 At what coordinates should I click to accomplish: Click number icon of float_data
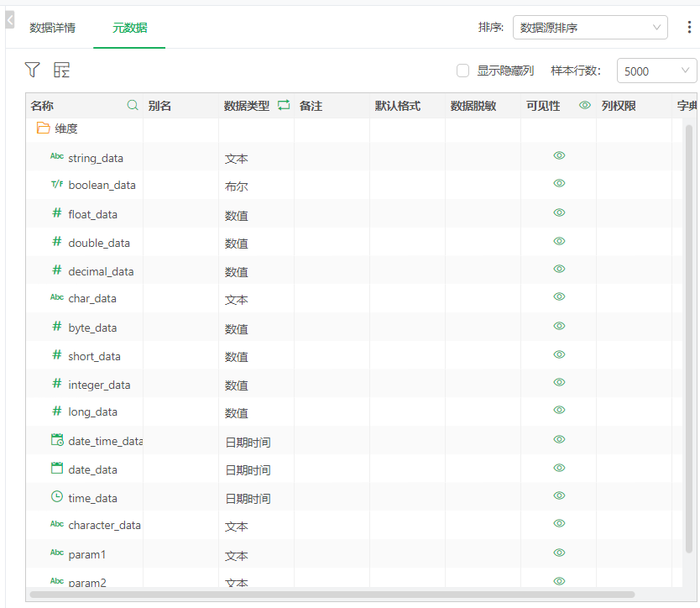[57, 212]
